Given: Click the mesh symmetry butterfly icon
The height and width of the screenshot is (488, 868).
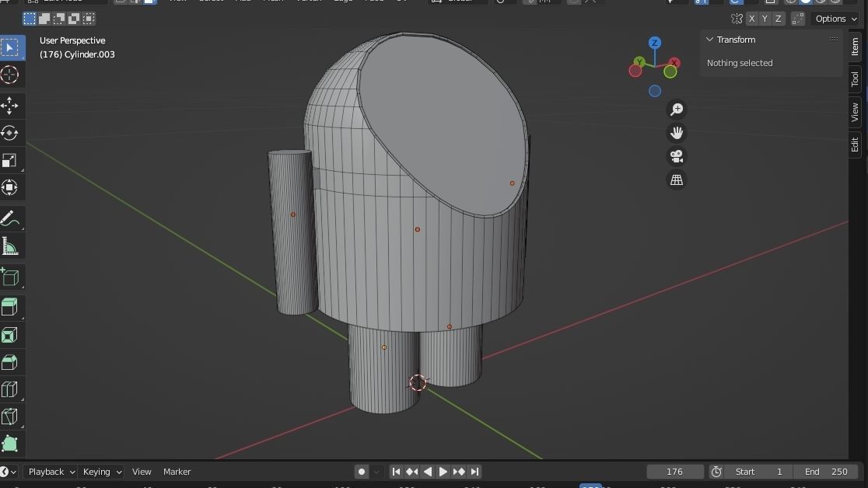Looking at the screenshot, I should (x=737, y=19).
